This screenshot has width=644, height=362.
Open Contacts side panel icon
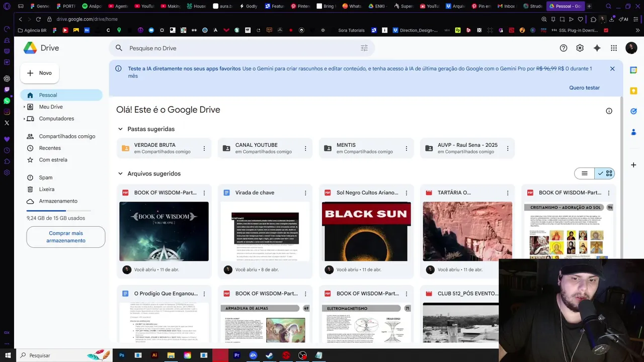point(633,132)
